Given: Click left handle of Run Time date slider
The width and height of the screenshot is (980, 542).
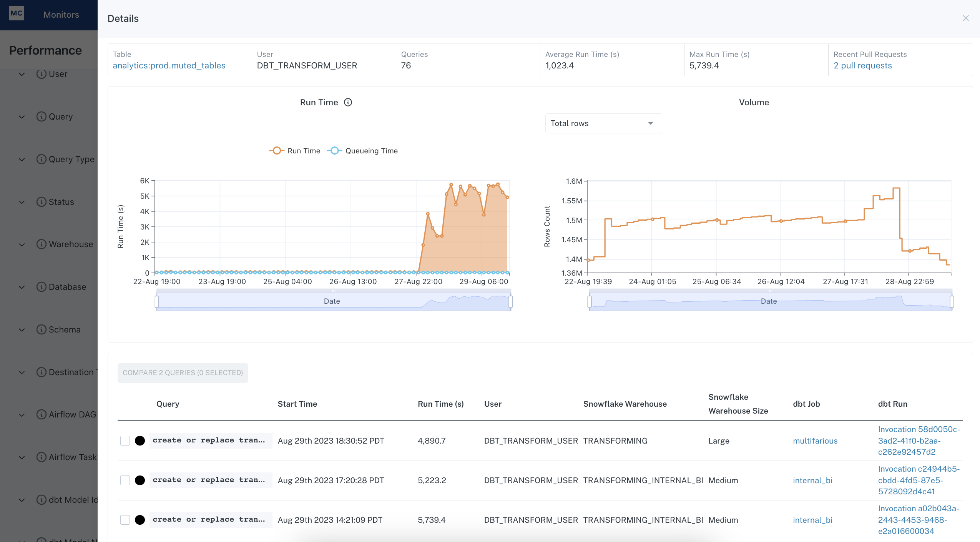Looking at the screenshot, I should (157, 301).
